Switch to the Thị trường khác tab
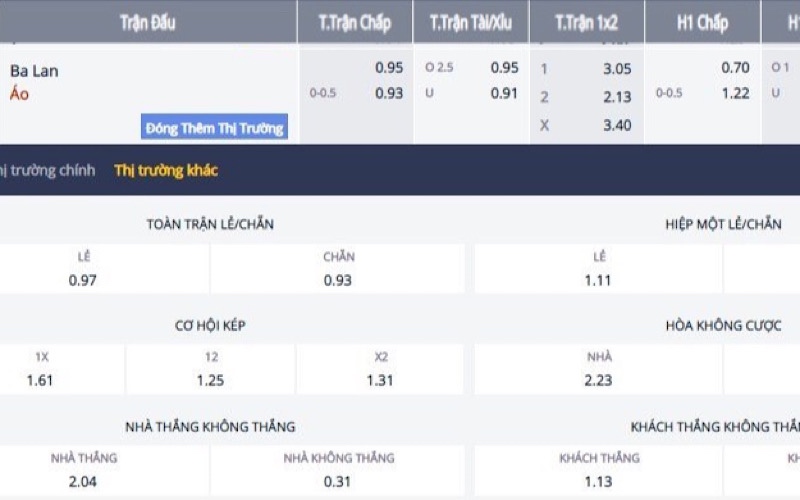 click(x=166, y=170)
